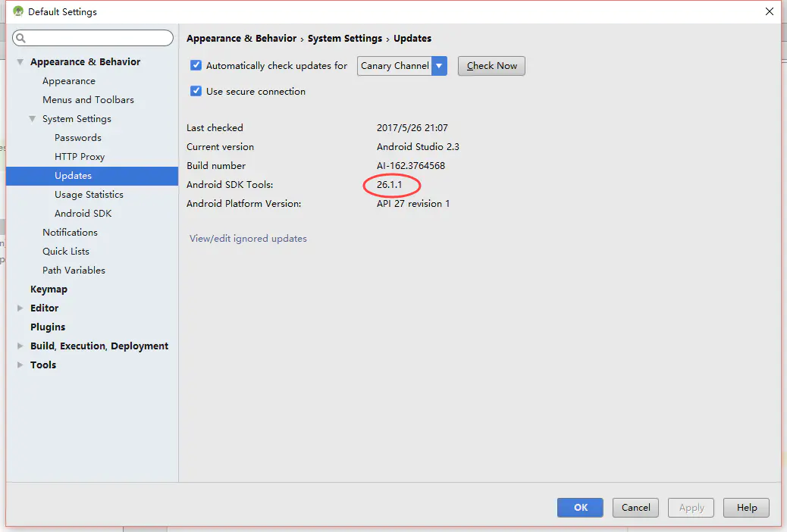This screenshot has height=532, width=787.
Task: Select Appearance in the settings tree
Action: tap(69, 81)
